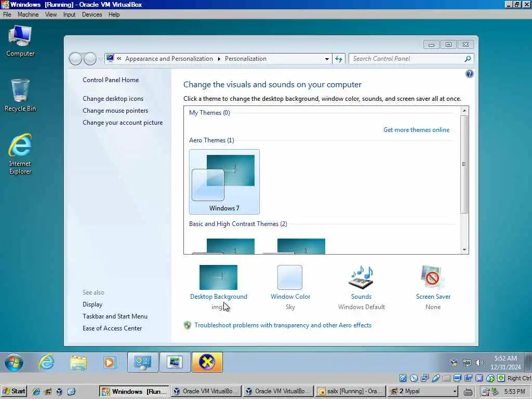Screen dimensions: 532x399
Task: Open Windows Media Player on guest taskbar
Action: point(110,362)
